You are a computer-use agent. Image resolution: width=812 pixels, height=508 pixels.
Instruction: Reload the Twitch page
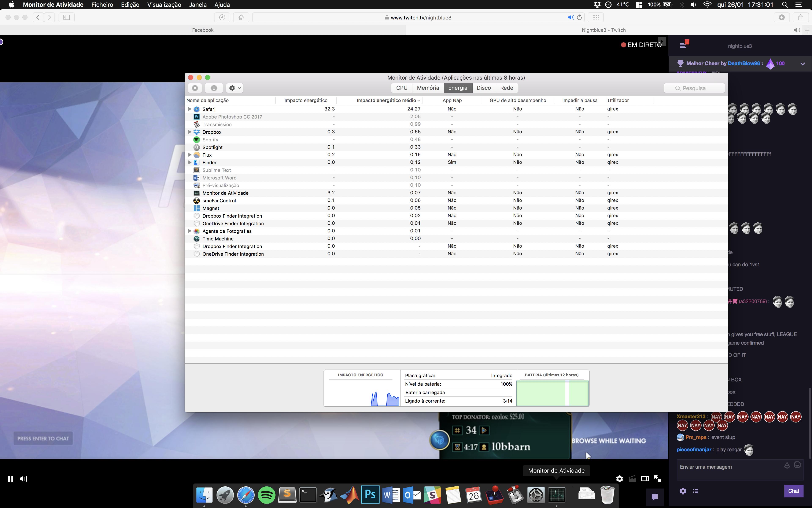tap(579, 18)
